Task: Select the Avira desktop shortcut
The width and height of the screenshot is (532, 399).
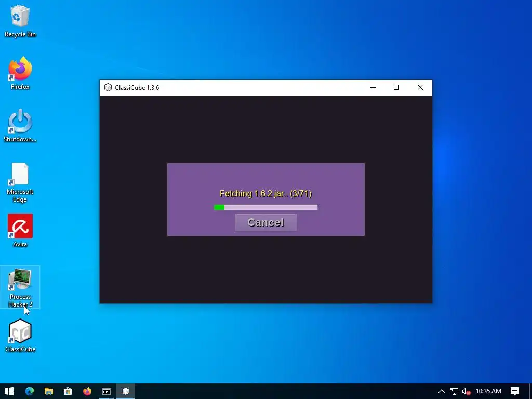Action: [20, 231]
